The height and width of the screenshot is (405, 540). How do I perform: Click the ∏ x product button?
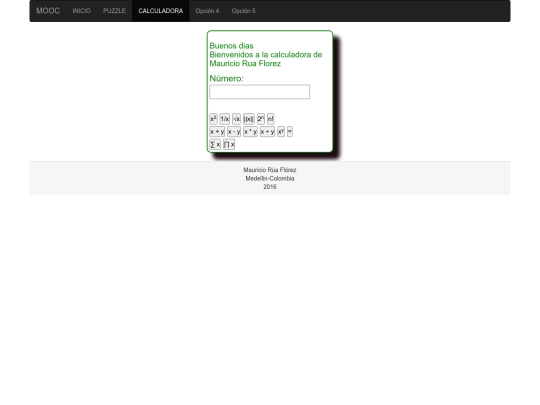tap(229, 145)
